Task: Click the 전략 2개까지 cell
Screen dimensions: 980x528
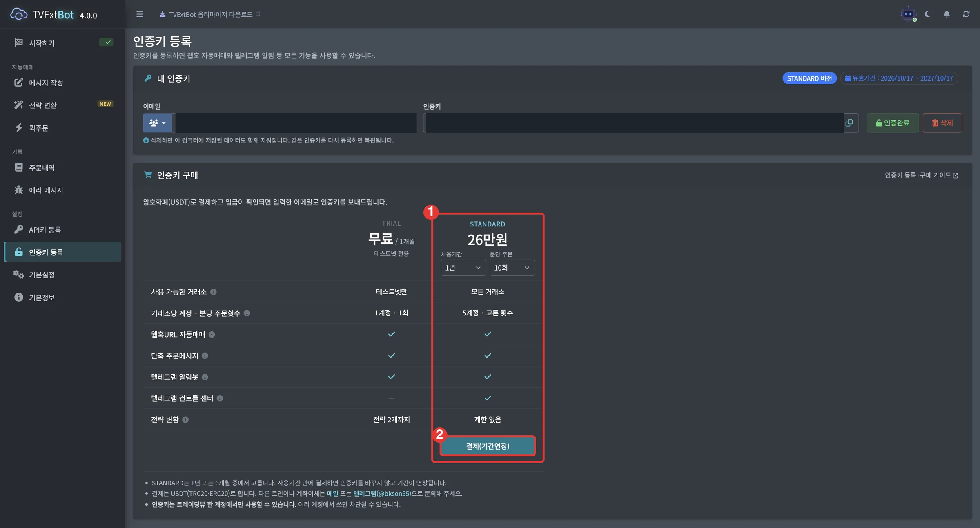Action: [x=391, y=420]
